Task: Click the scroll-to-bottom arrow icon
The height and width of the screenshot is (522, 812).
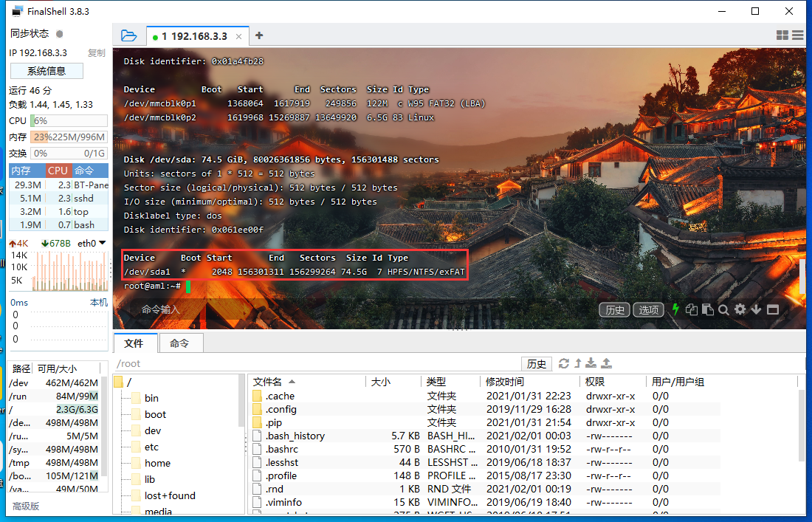Action: 757,310
